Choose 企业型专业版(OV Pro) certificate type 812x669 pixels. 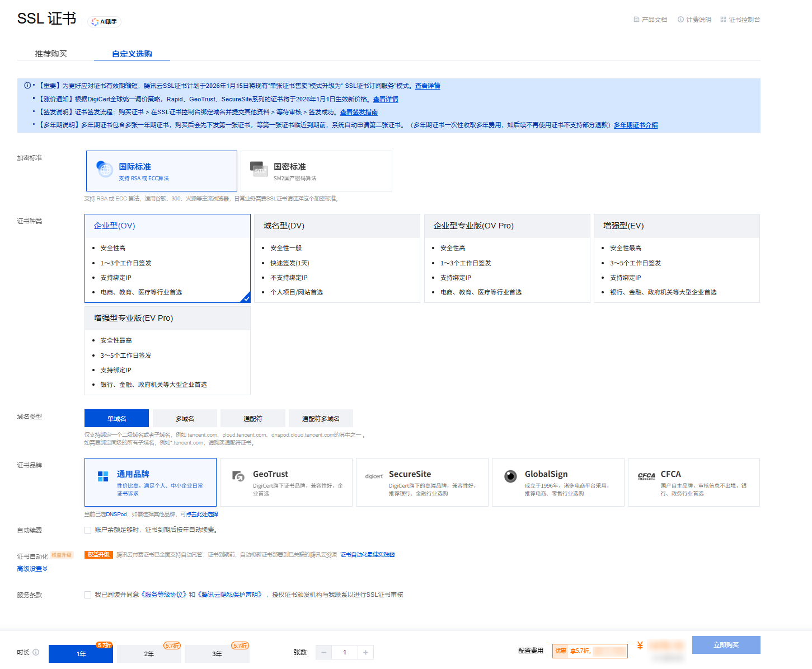(507, 258)
